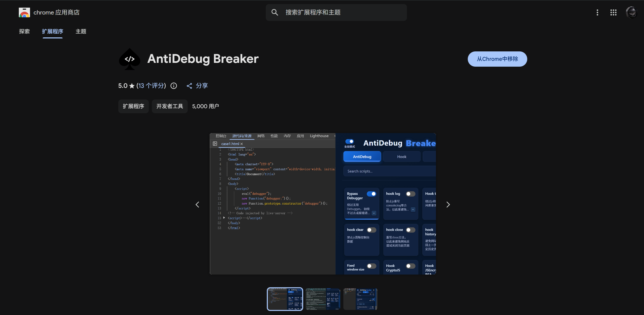Select the Hook tab in screenshot

402,157
